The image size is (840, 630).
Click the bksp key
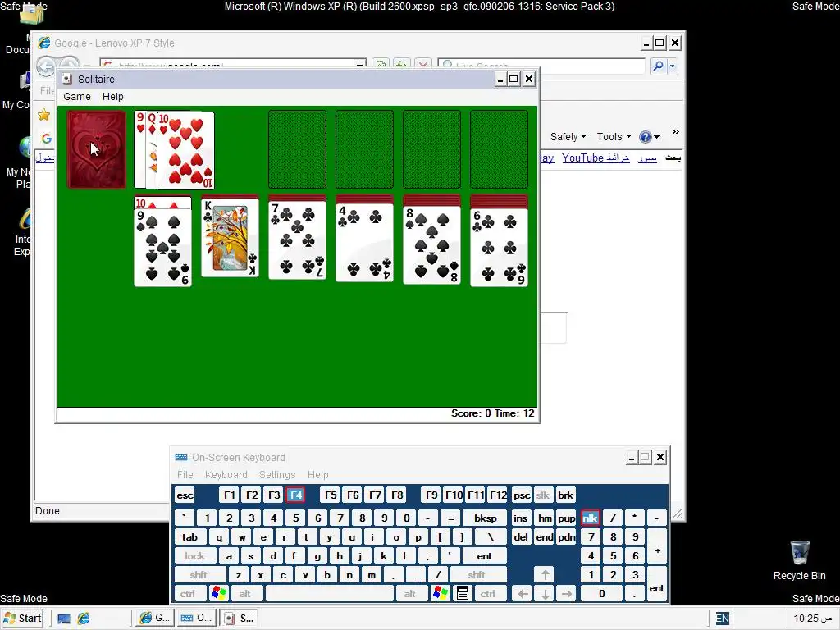click(486, 518)
